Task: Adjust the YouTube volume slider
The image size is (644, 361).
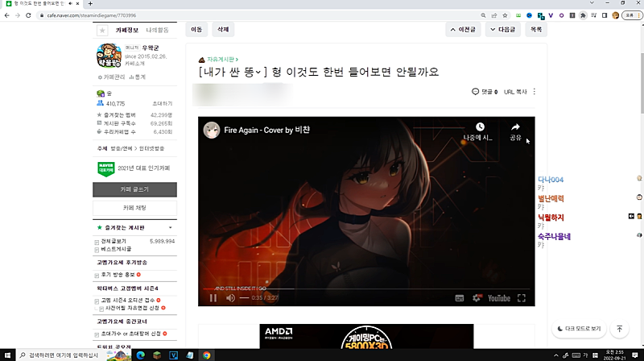Action: point(244,297)
